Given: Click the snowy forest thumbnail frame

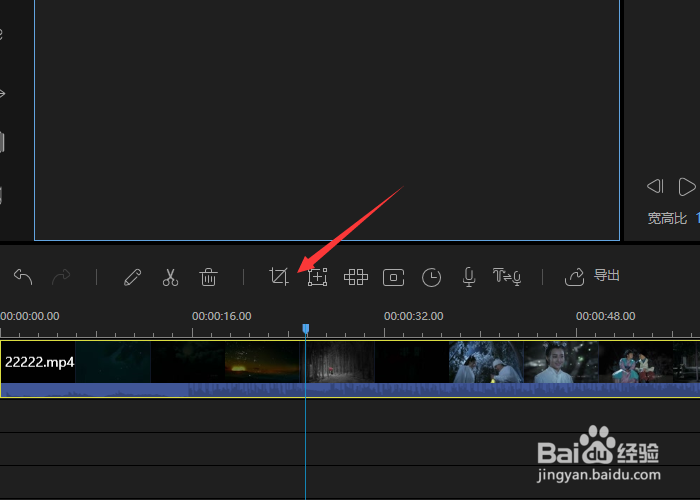Looking at the screenshot, I should point(340,362).
